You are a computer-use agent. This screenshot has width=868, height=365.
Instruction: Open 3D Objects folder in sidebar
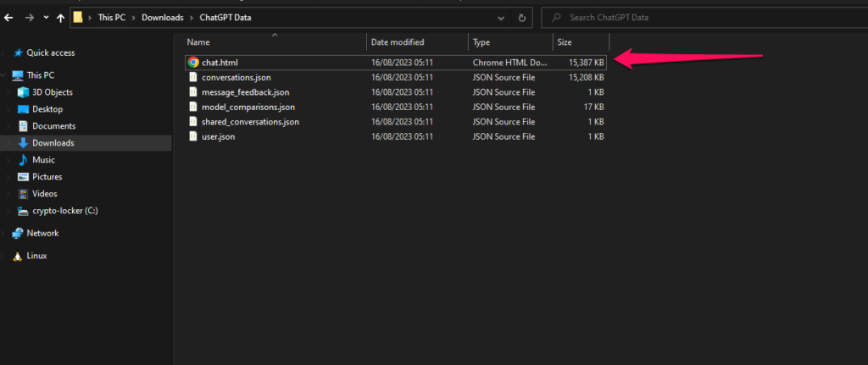52,92
